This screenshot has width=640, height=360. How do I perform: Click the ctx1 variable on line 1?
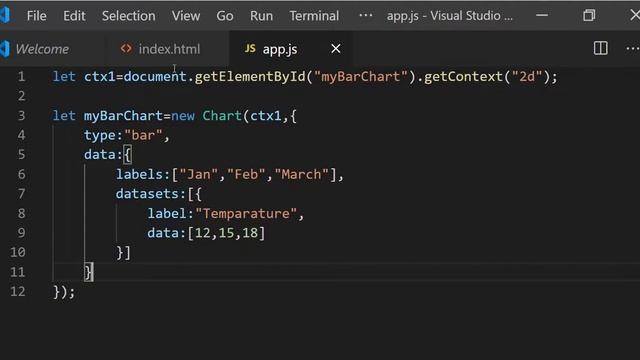(100, 76)
